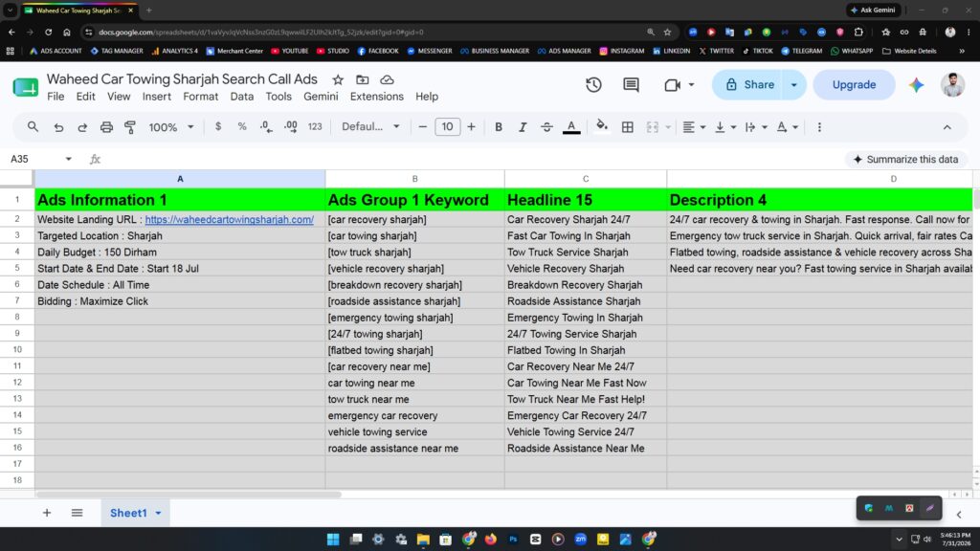Print the spreadsheet
Image resolution: width=980 pixels, height=551 pixels.
[x=106, y=127]
